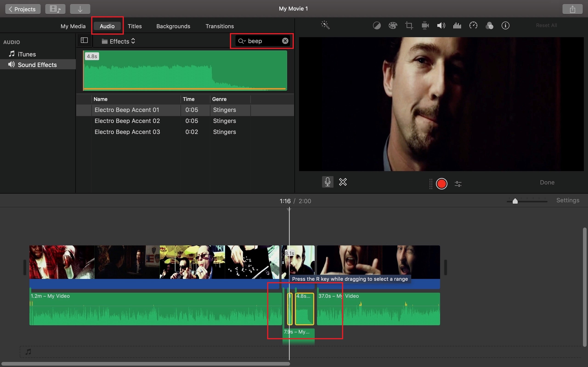Image resolution: width=588 pixels, height=367 pixels.
Task: Click the microphone recording toggle
Action: tap(328, 182)
